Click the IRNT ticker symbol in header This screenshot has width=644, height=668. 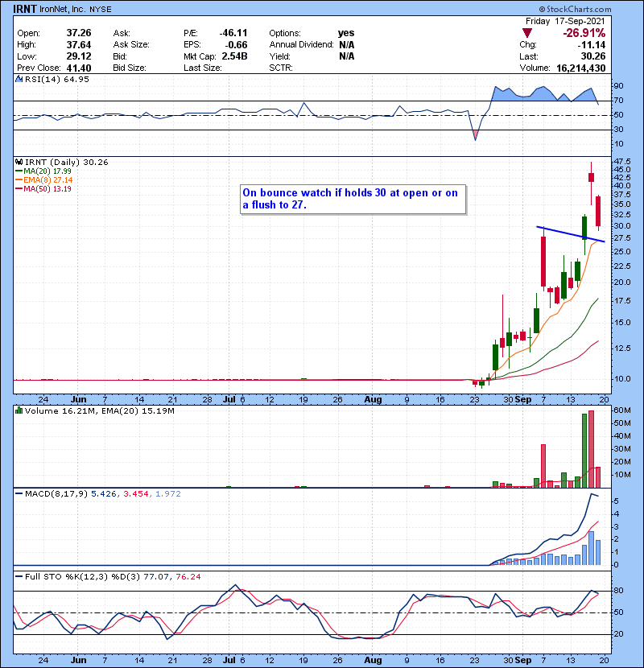tap(25, 9)
